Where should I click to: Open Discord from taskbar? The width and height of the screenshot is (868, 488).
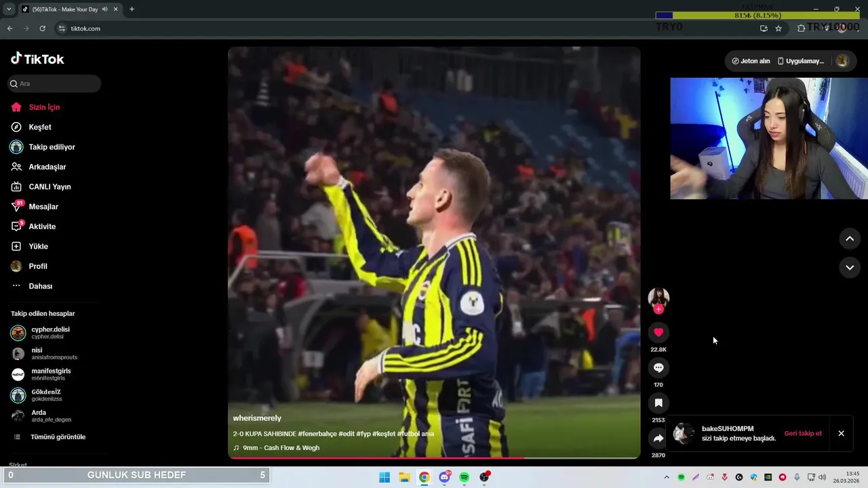point(444,477)
